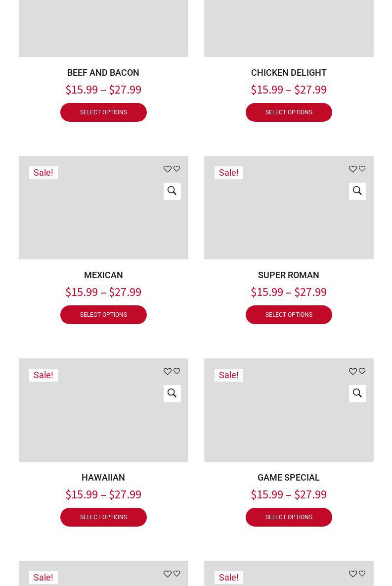This screenshot has width=392, height=586.
Task: Click the smaller heart icon on Super Roman
Action: (362, 169)
